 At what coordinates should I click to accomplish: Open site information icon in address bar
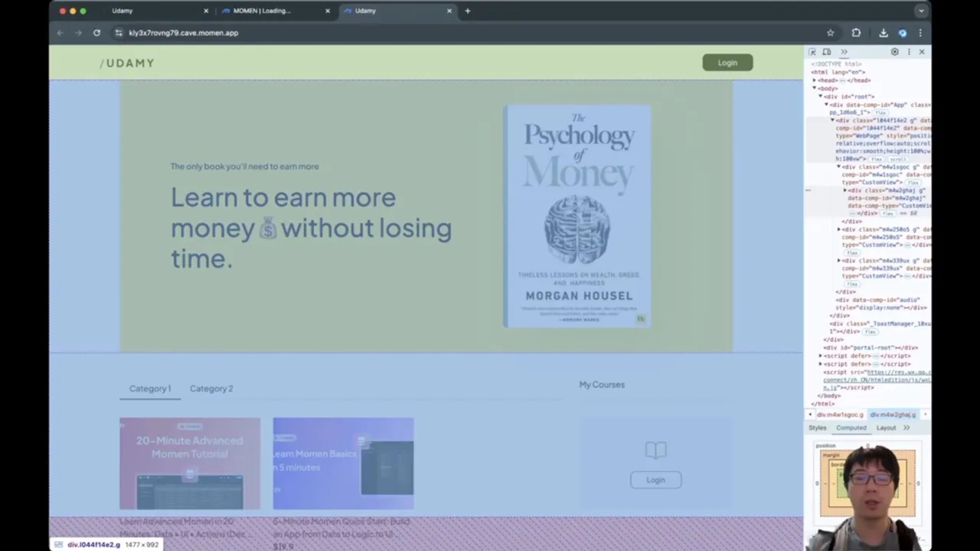[118, 33]
